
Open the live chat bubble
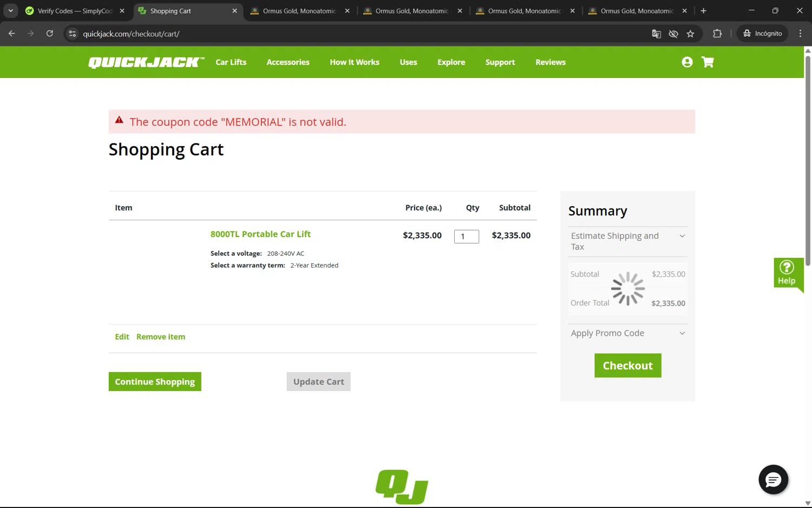pos(773,479)
